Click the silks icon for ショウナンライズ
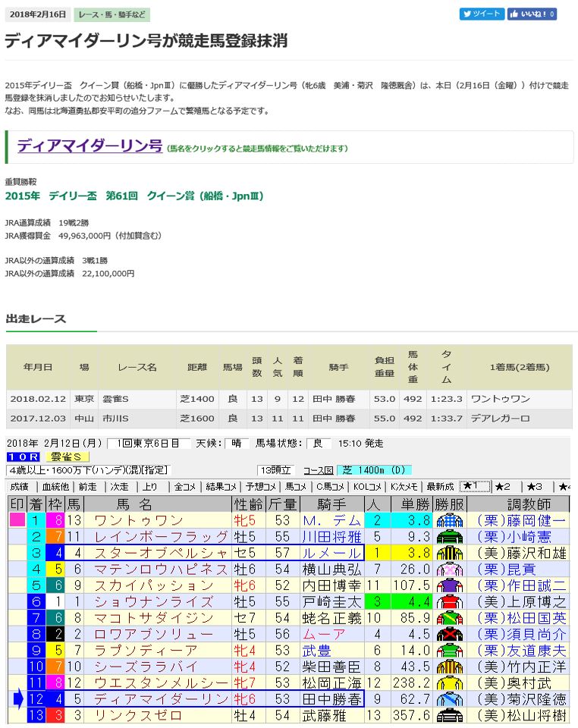This screenshot has height=728, width=578. (449, 601)
